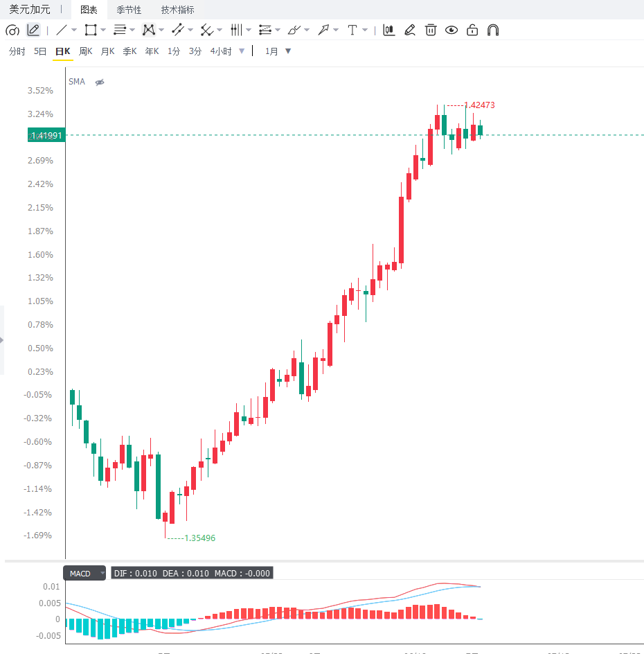Viewport: 644px width, 654px height.
Task: Click the -1.69% axis label
Action: coord(37,535)
